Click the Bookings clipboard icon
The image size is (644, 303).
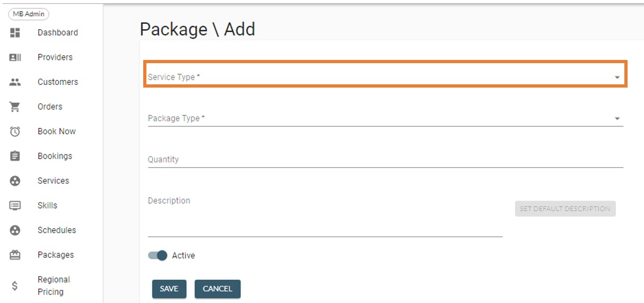[15, 156]
